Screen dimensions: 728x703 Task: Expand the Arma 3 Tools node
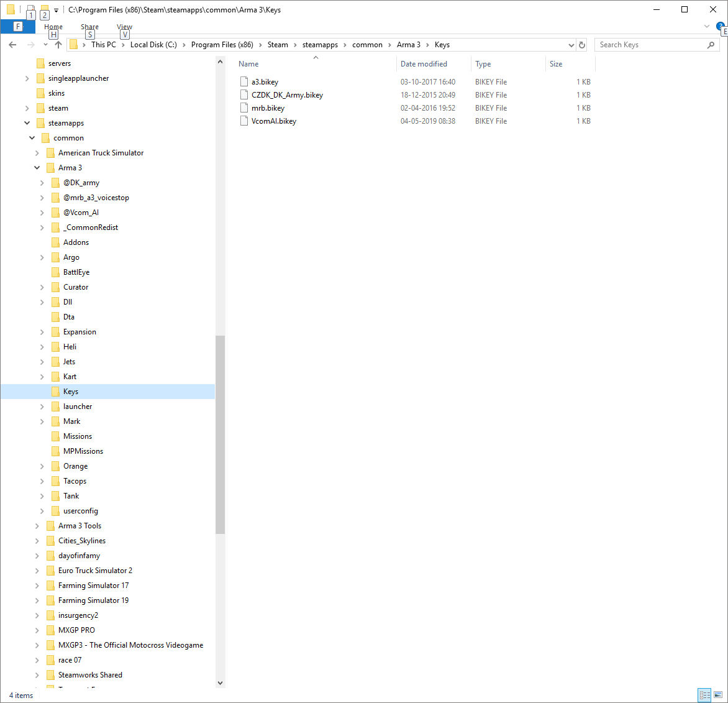[37, 526]
